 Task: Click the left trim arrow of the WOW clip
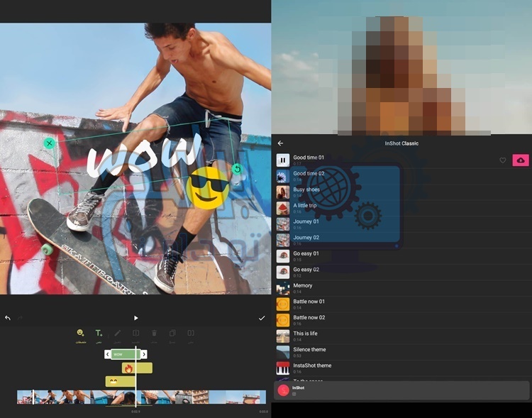coord(108,354)
